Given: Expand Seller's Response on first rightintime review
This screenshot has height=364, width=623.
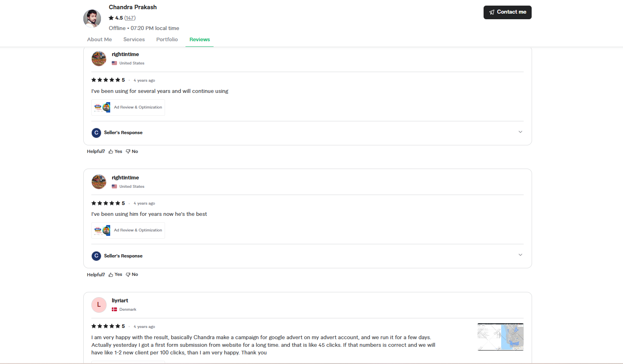Looking at the screenshot, I should (520, 132).
